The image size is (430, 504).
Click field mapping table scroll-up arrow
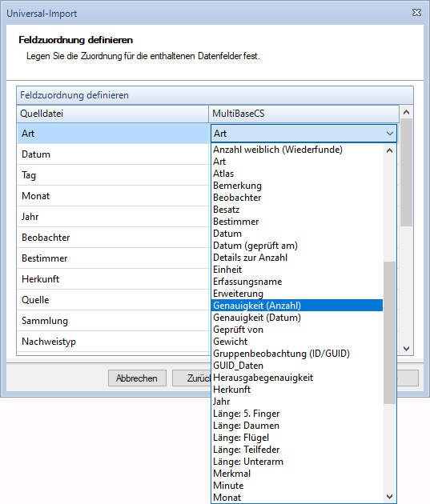406,112
